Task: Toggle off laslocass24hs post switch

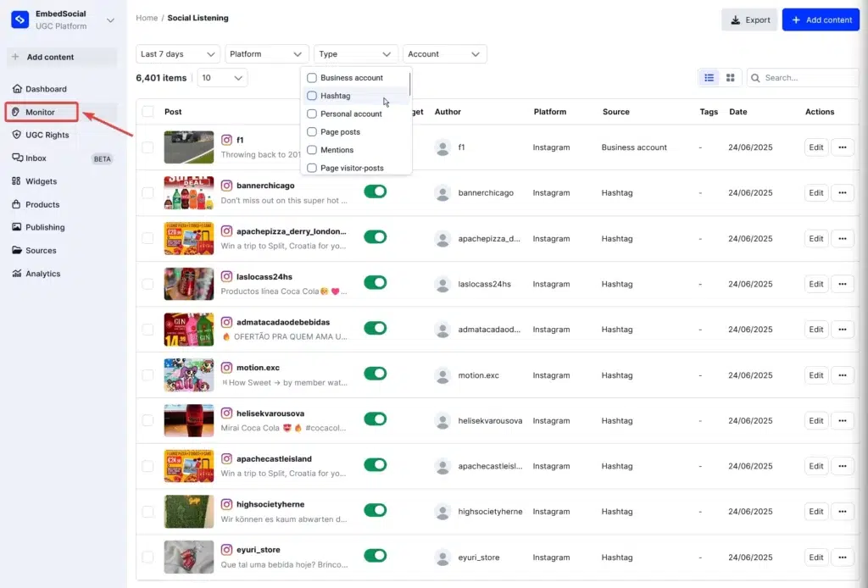Action: [376, 283]
